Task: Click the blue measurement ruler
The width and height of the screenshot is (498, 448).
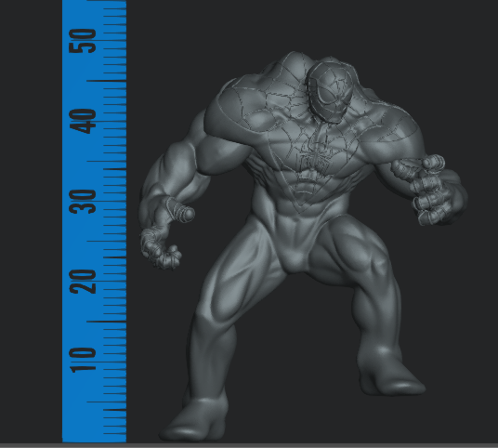Action: tap(95, 221)
